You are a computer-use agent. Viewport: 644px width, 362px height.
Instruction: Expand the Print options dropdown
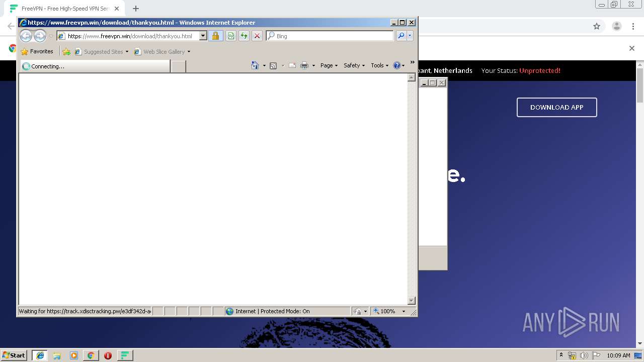coord(313,66)
